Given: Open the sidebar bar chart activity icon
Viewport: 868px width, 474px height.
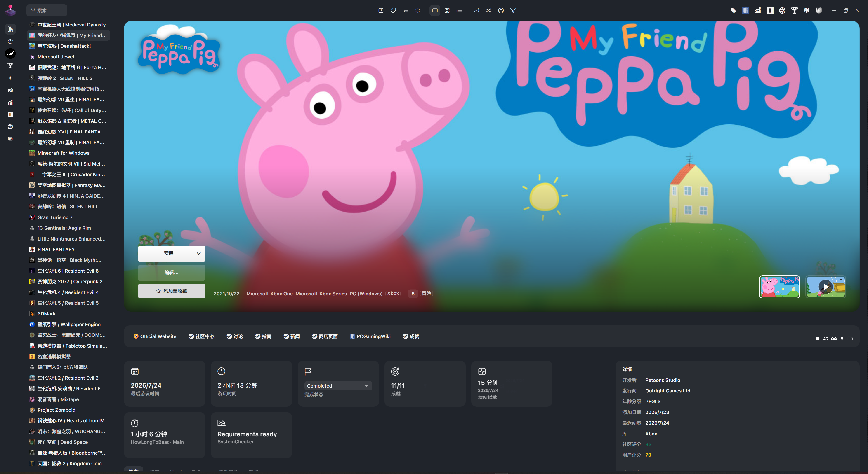Looking at the screenshot, I should tap(10, 102).
